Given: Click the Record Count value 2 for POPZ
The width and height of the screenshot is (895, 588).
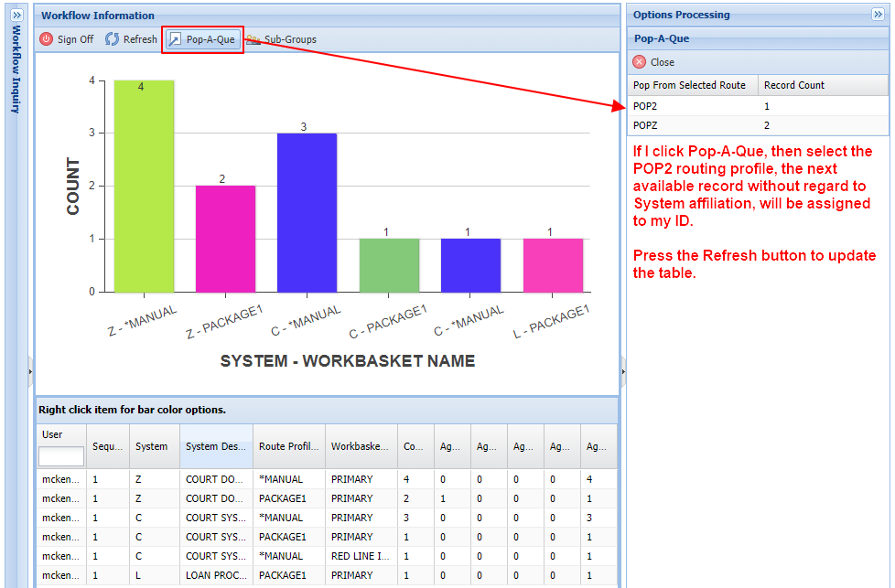Looking at the screenshot, I should point(767,125).
